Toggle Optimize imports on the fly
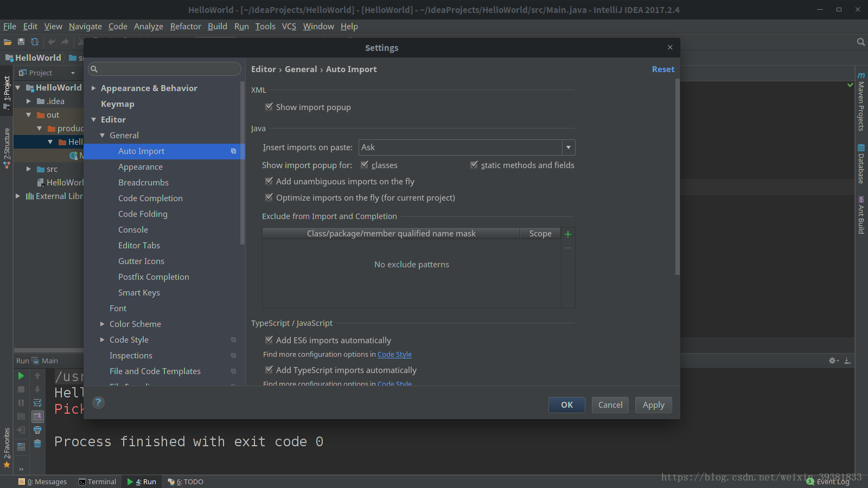This screenshot has height=488, width=868. point(269,197)
